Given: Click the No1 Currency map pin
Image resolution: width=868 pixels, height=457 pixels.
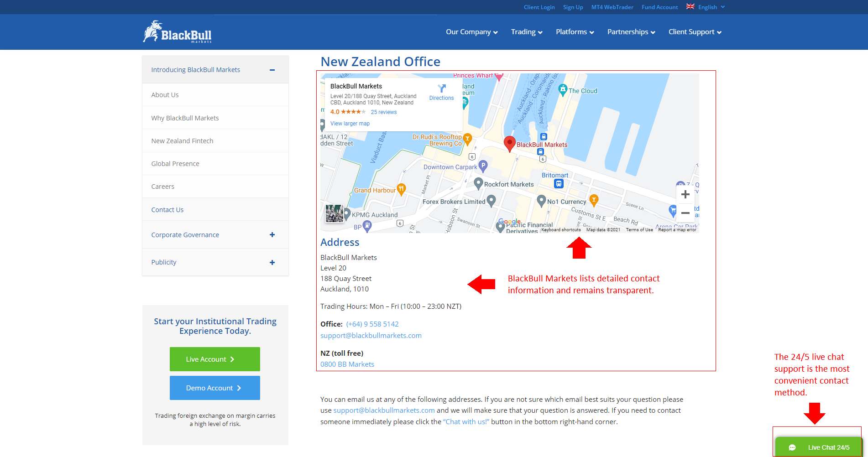Looking at the screenshot, I should [541, 201].
